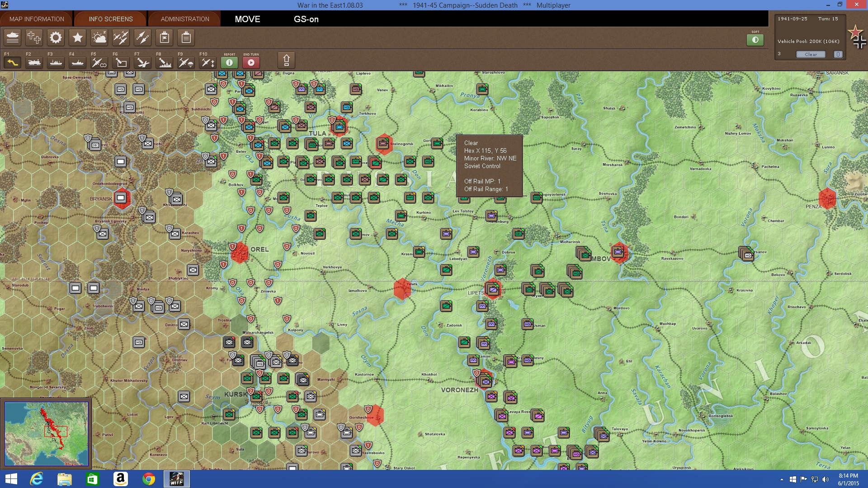This screenshot has height=488, width=868.
Task: Open Google Chrome from the taskbar
Action: [x=148, y=479]
